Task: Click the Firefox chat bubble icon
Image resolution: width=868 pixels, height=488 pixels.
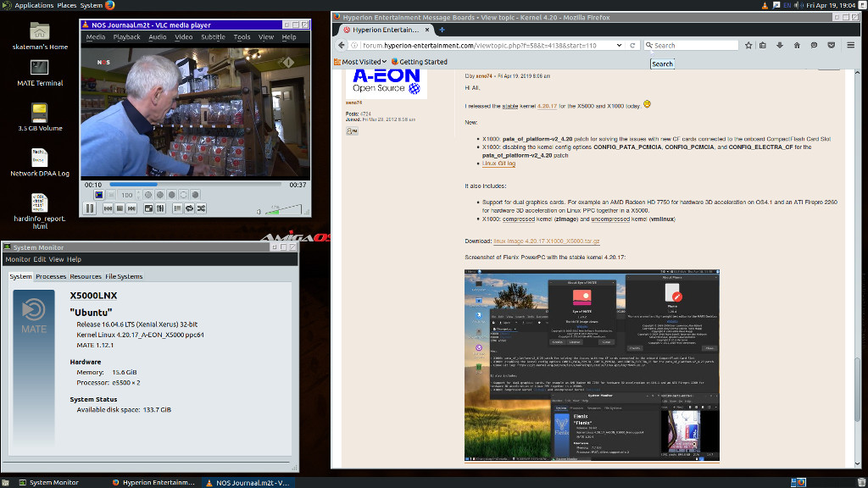Action: [815, 46]
